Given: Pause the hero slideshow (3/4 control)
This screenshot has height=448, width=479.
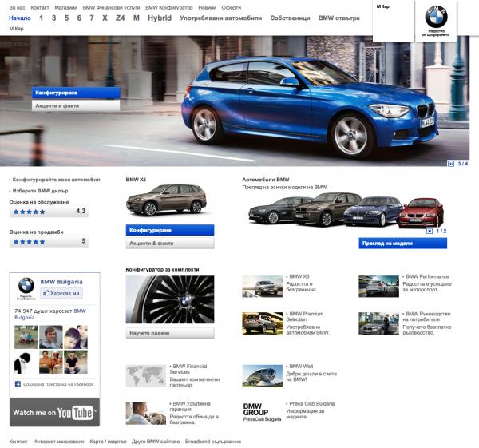Looking at the screenshot, I should point(450,164).
